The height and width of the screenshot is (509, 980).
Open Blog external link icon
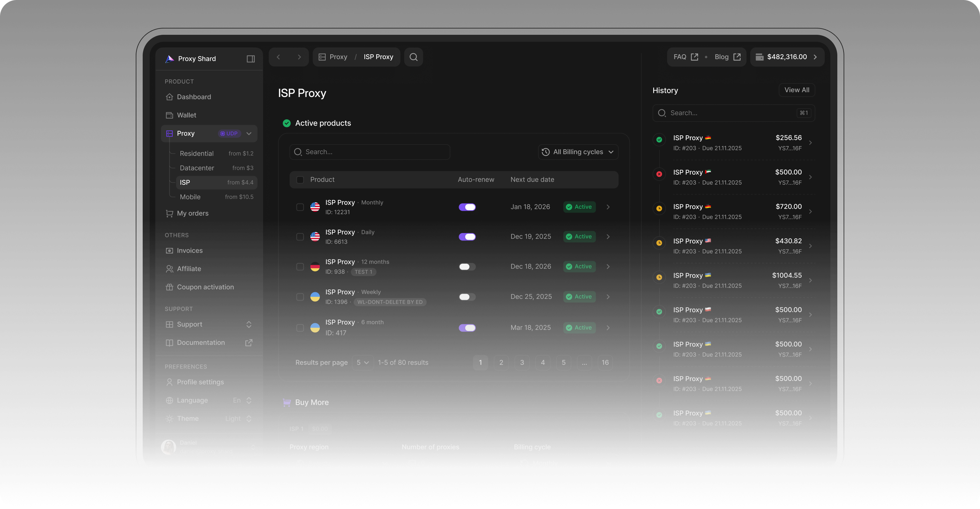click(736, 57)
